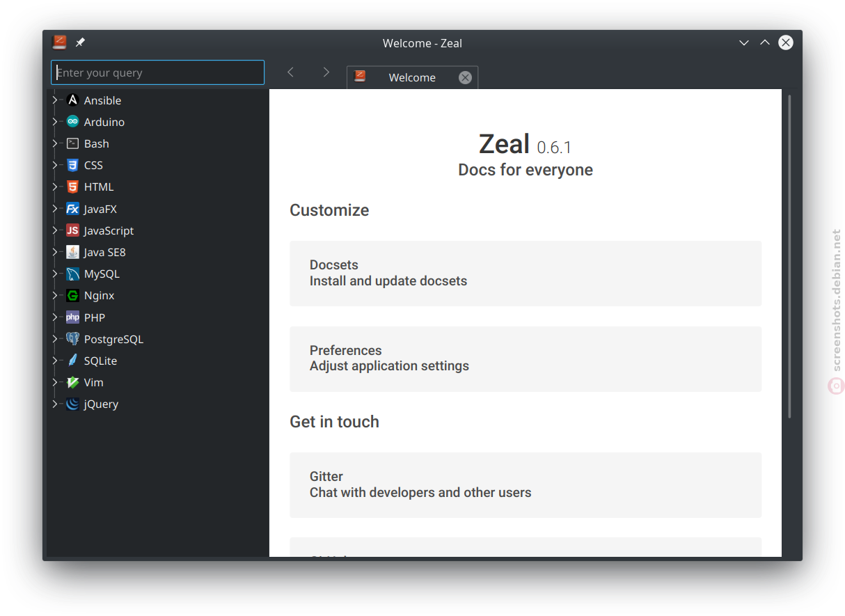Expand the HTML docset tree
The image size is (845, 616).
[55, 187]
